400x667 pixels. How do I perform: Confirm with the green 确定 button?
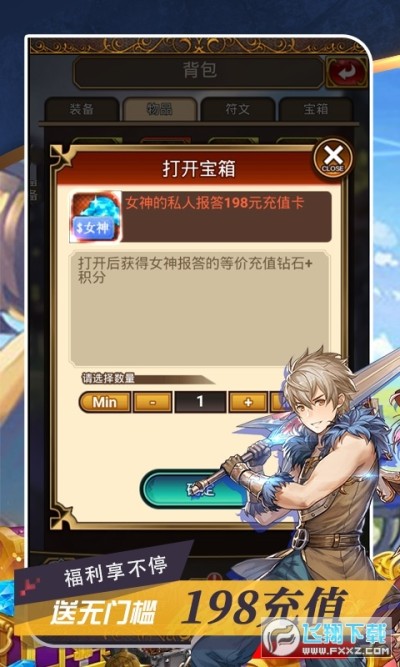196,489
